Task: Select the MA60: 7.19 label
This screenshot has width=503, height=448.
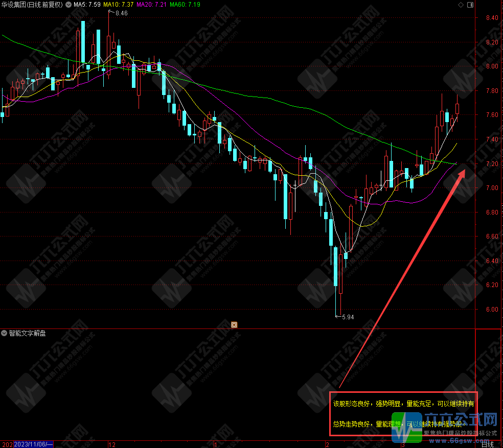Action: [x=185, y=5]
